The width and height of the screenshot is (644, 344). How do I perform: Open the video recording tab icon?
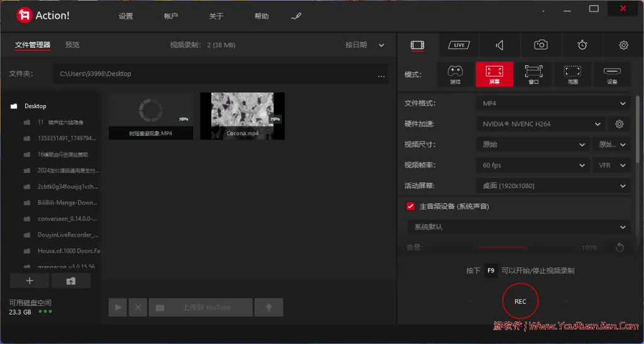coord(417,45)
